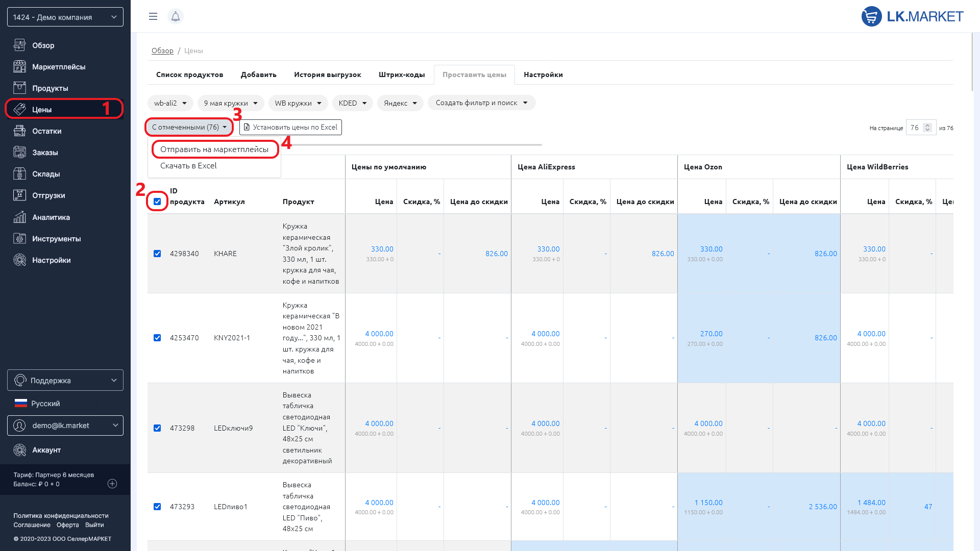Image resolution: width=980 pixels, height=551 pixels.
Task: Open the Отгрузки sidebar icon
Action: pos(19,195)
